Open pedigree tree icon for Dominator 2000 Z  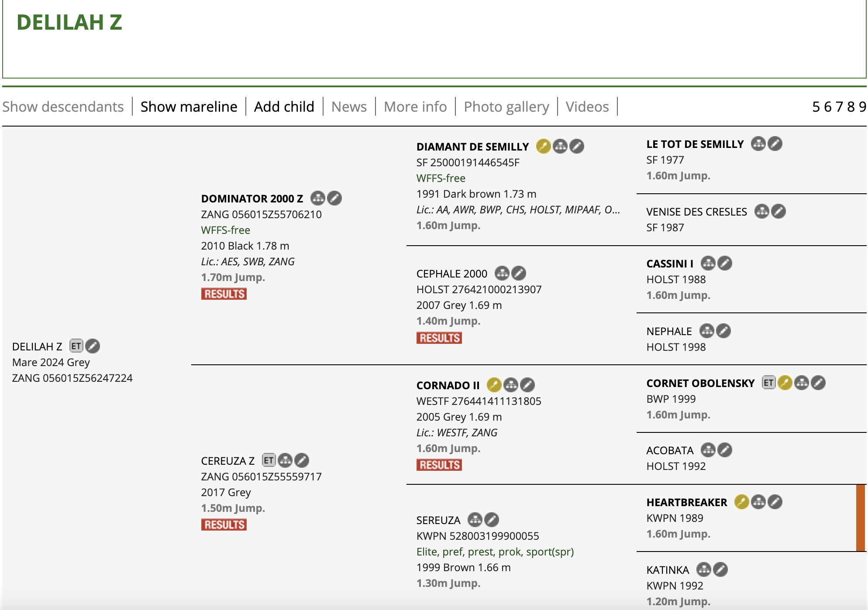tap(318, 198)
